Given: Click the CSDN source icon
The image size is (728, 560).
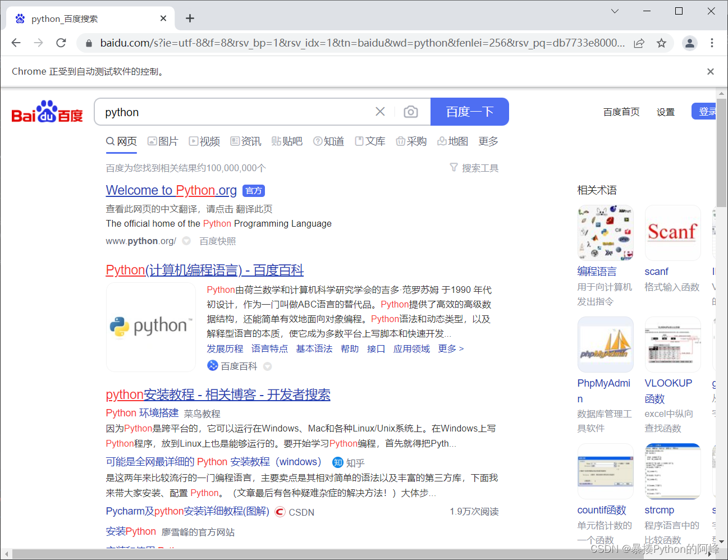Looking at the screenshot, I should point(280,512).
